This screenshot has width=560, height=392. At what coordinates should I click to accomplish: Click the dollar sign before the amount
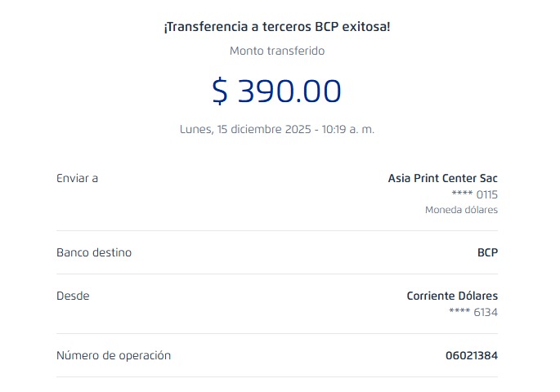click(220, 91)
